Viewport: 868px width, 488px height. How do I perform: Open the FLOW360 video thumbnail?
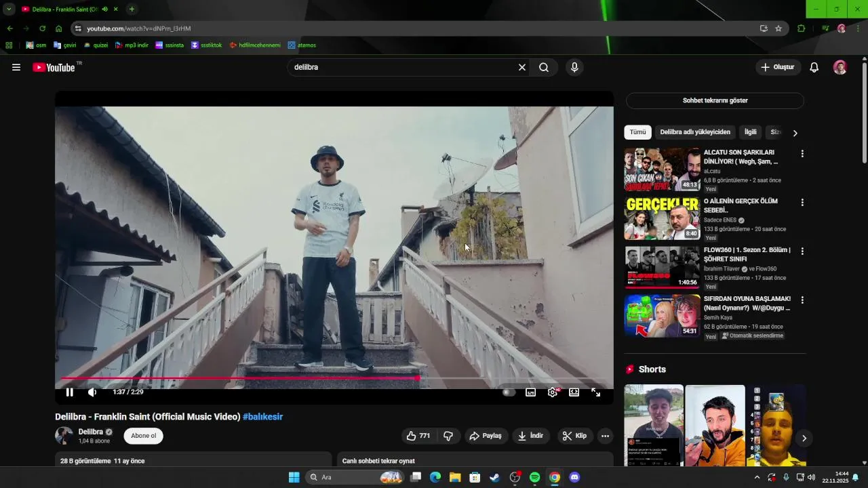pos(662,267)
